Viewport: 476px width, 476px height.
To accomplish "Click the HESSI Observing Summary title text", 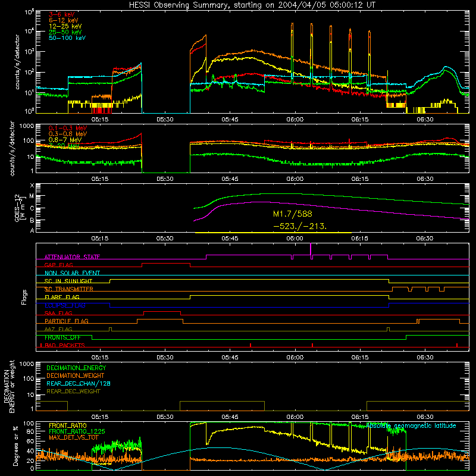I will tap(252, 5).
